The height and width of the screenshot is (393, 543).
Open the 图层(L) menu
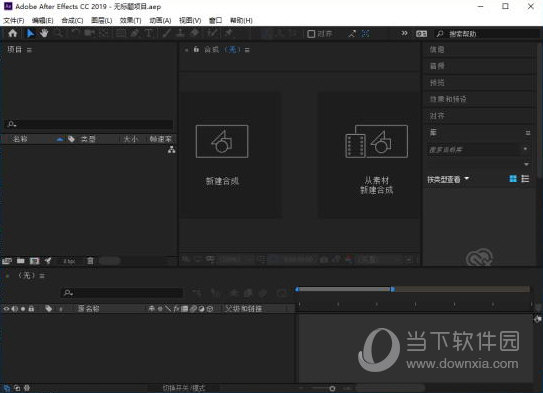[101, 20]
